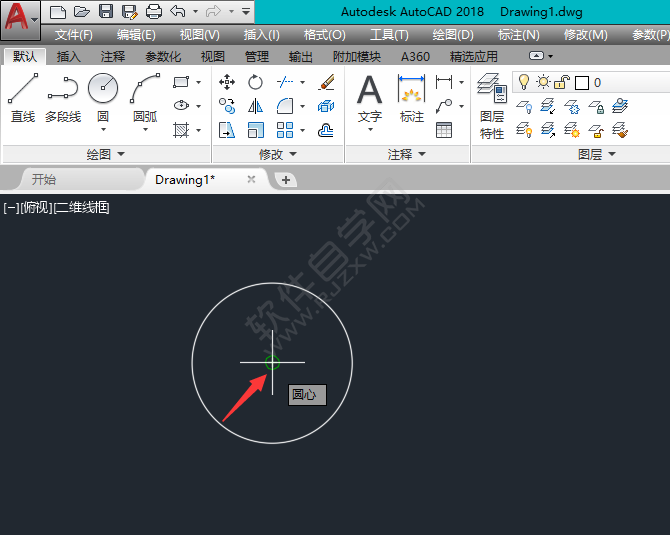Select the Dimension (标注) tool
This screenshot has height=535, width=670.
(411, 99)
